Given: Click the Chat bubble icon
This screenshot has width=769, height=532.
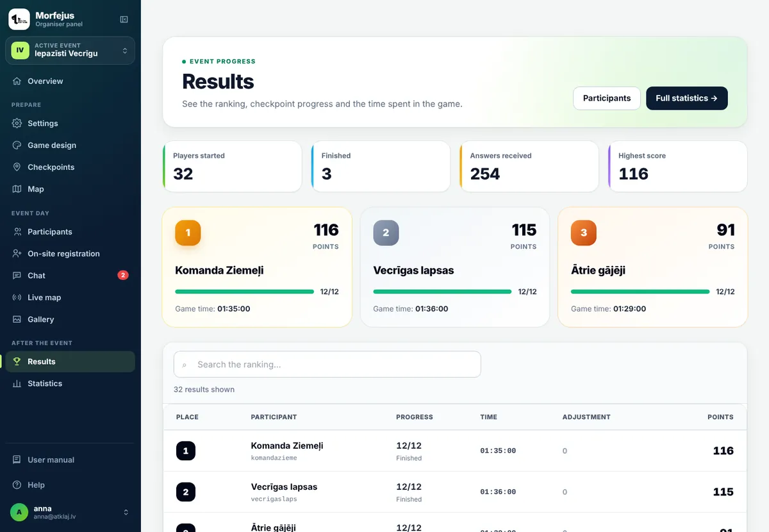Looking at the screenshot, I should [x=17, y=276].
